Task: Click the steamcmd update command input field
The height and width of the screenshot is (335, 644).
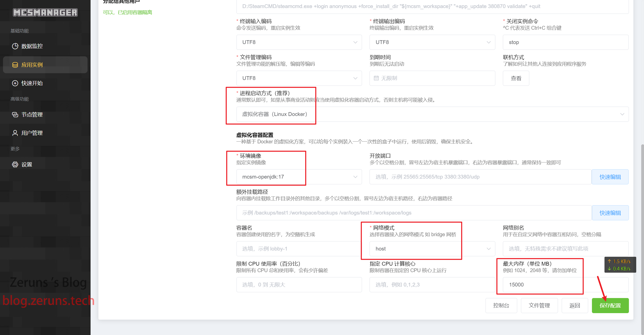Action: point(432,7)
